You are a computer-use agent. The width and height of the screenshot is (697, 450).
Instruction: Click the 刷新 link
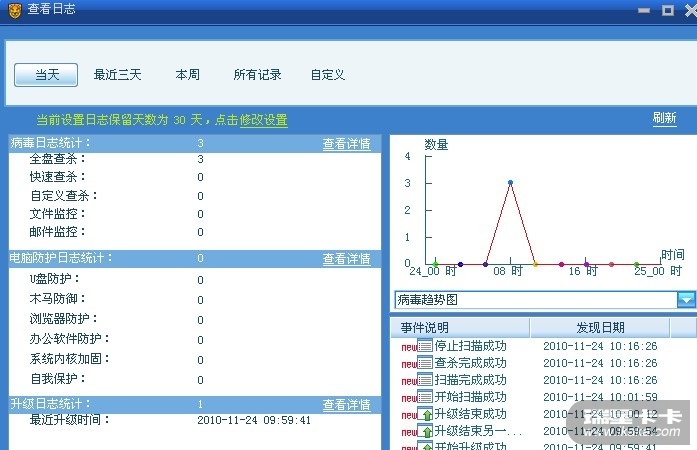pos(665,118)
